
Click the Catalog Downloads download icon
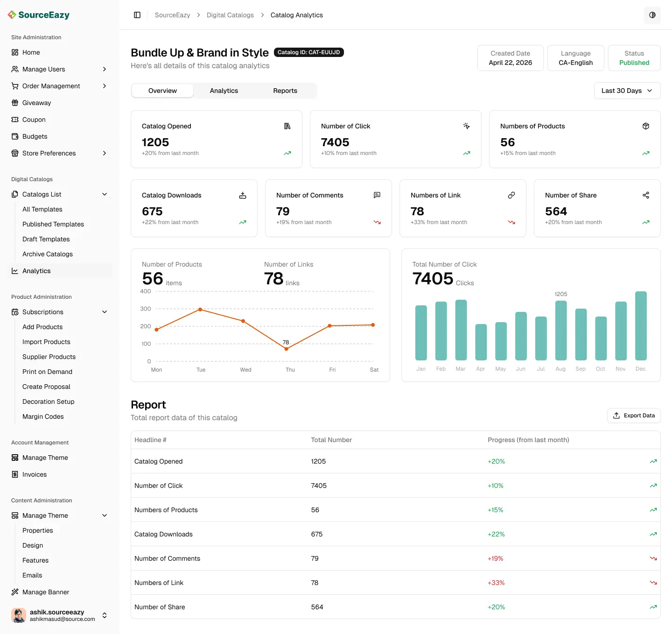243,195
